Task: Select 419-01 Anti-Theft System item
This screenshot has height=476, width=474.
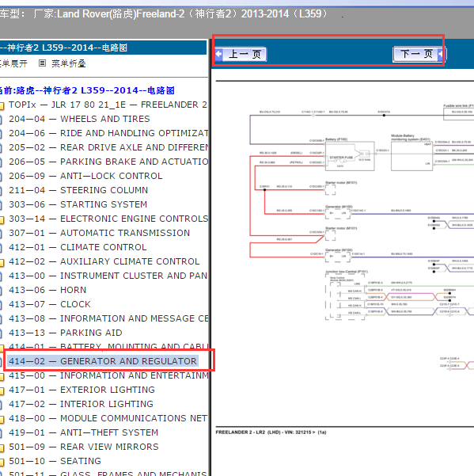Action: coord(83,432)
